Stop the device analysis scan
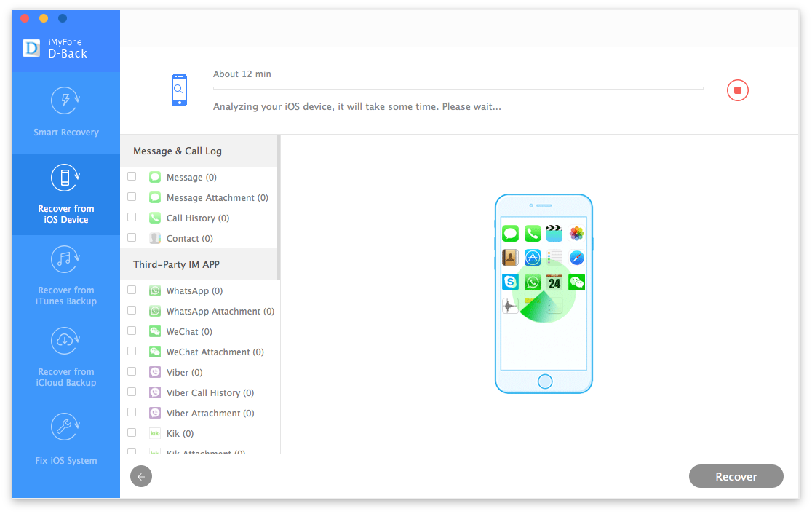 pyautogui.click(x=738, y=90)
